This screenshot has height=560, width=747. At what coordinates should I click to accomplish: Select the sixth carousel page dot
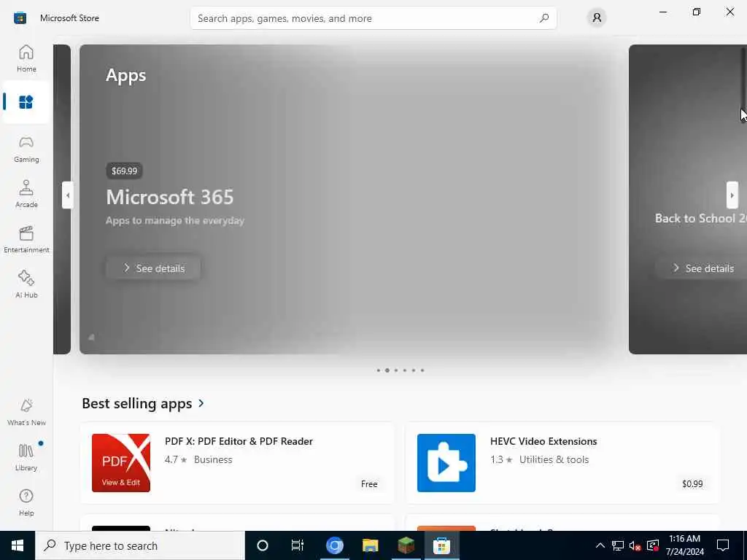[422, 370]
